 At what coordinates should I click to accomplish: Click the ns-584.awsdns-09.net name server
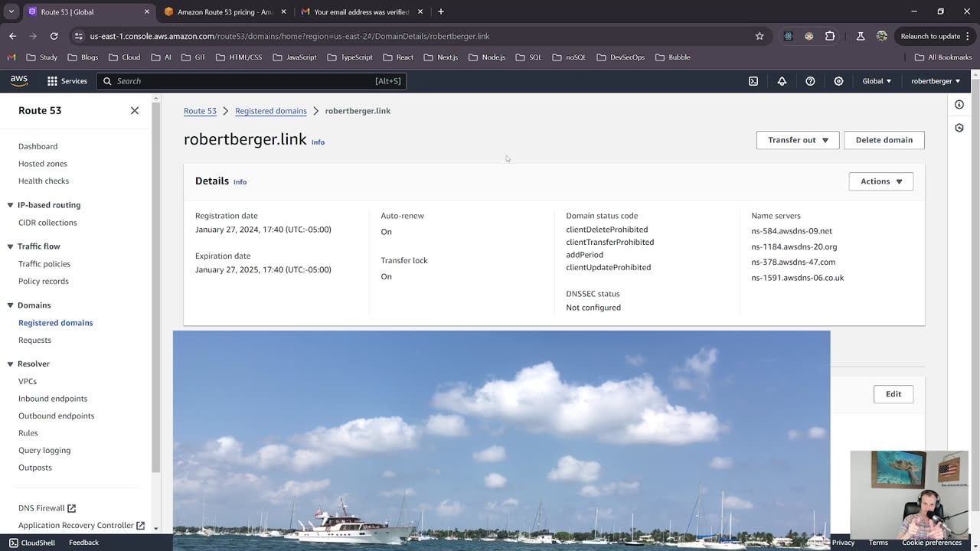(792, 231)
